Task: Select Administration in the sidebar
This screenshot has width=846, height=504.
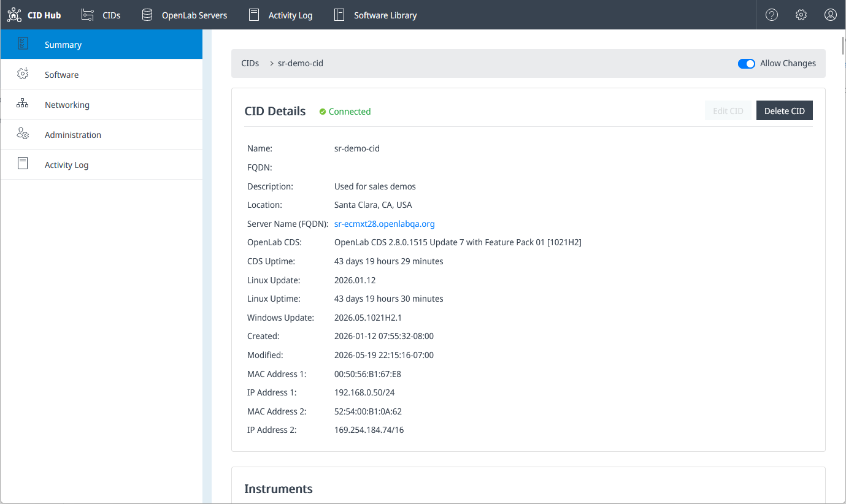Action: pos(101,134)
